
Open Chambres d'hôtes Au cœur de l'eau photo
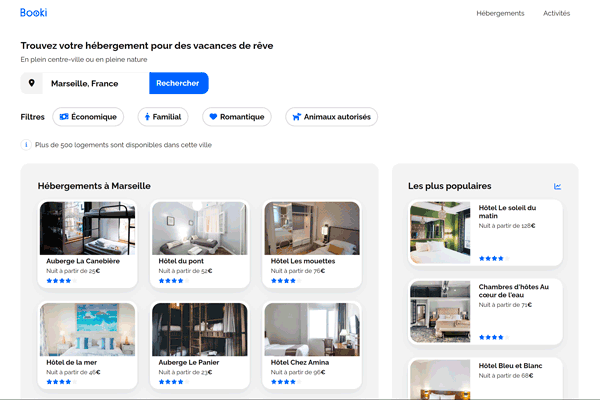tap(440, 312)
